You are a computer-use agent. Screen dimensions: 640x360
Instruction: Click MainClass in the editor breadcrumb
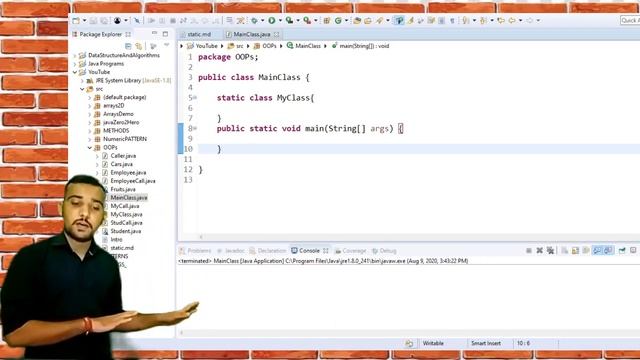308,46
